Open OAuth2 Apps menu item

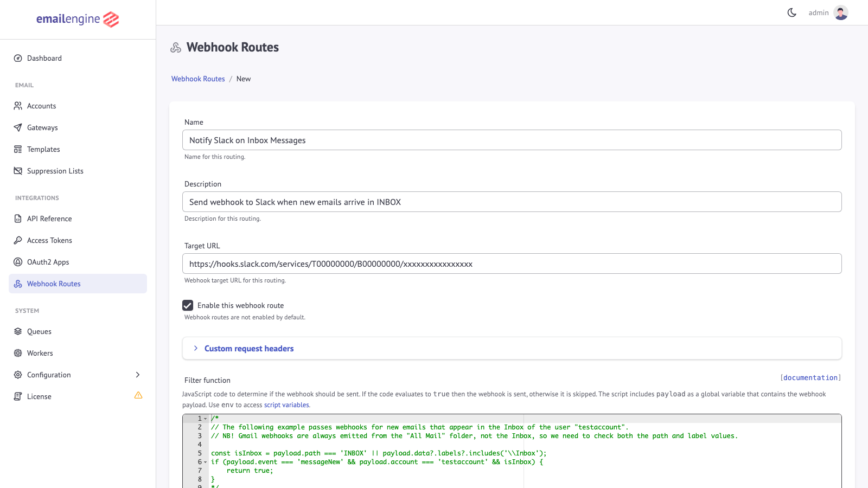pos(78,262)
